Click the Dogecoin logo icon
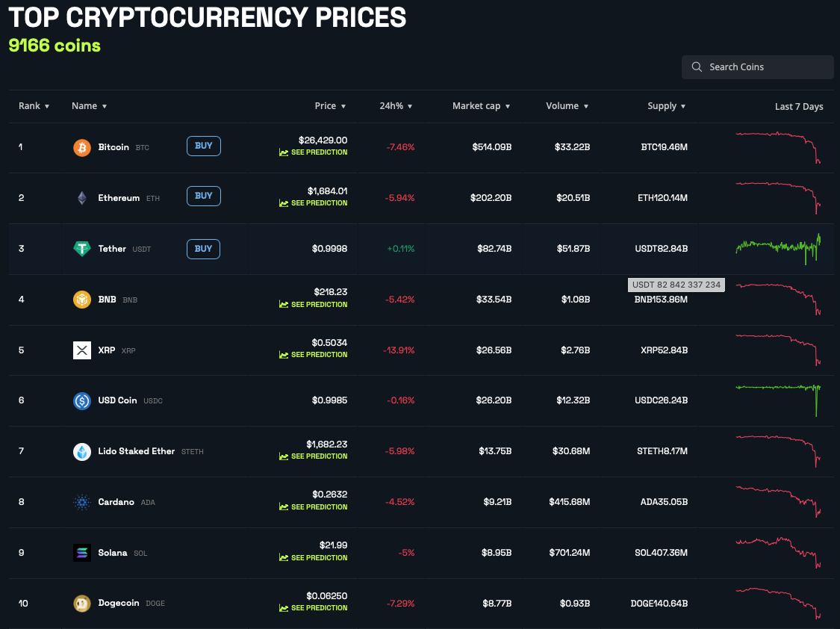 click(82, 604)
